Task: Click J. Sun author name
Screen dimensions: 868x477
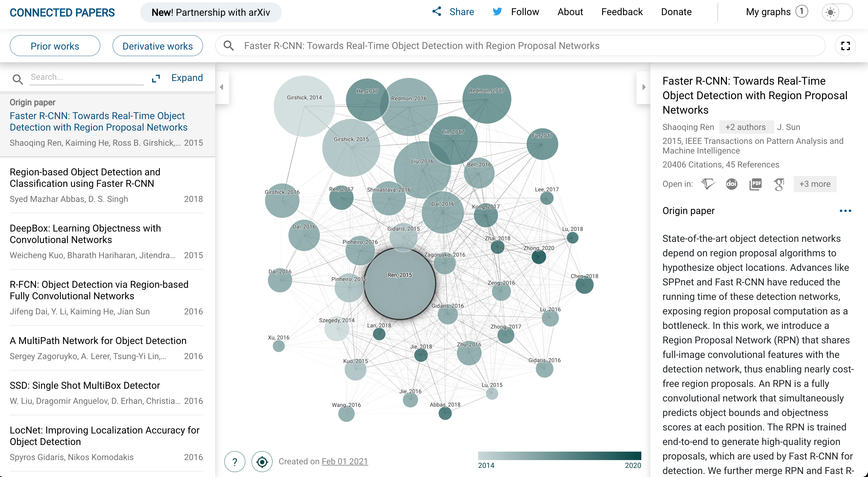Action: 789,127
